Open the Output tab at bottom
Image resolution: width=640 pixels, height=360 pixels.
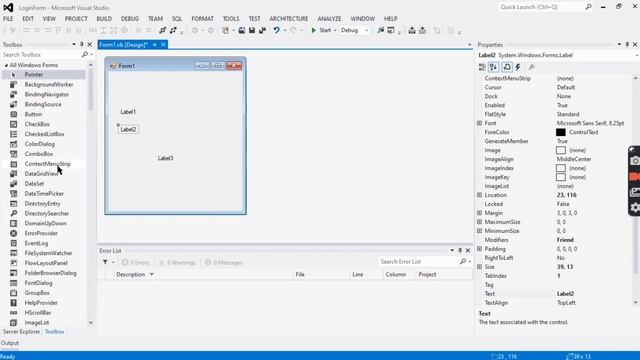coord(10,343)
